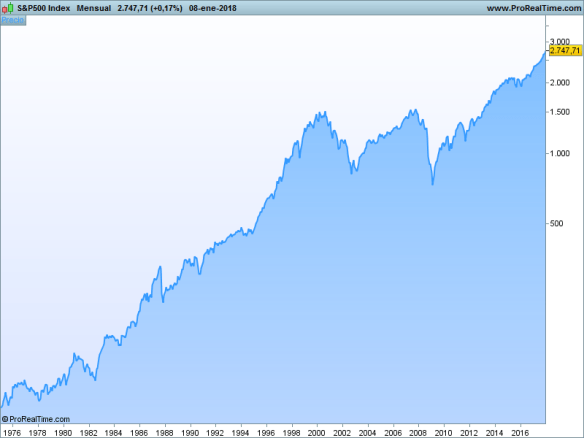Click the 1.500 price axis label
This screenshot has height=438, width=584.
pyautogui.click(x=560, y=112)
